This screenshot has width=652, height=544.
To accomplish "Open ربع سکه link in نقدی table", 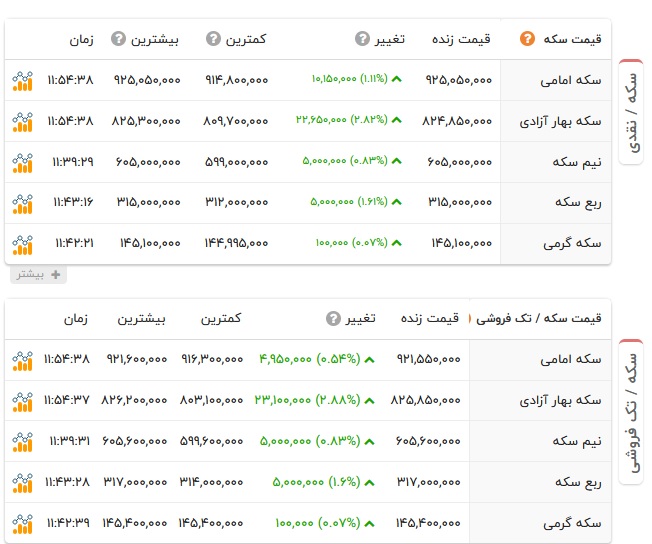I will pos(578,203).
